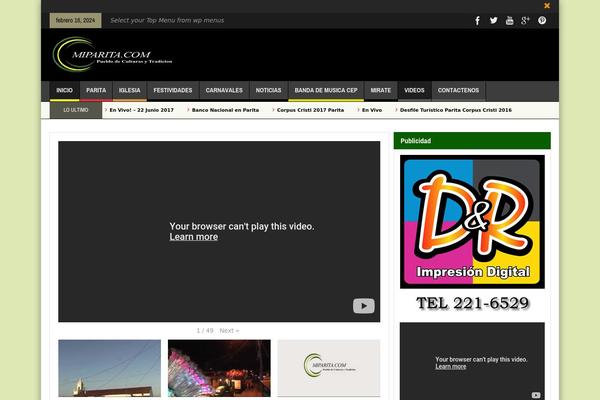Click Learn more in sidebar video player
This screenshot has width=600, height=400.
pos(451,367)
